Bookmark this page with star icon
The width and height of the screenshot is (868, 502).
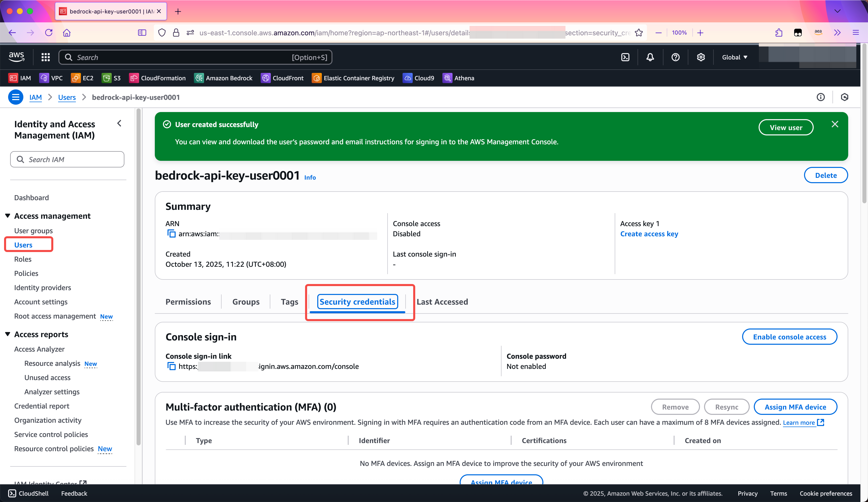(x=639, y=33)
